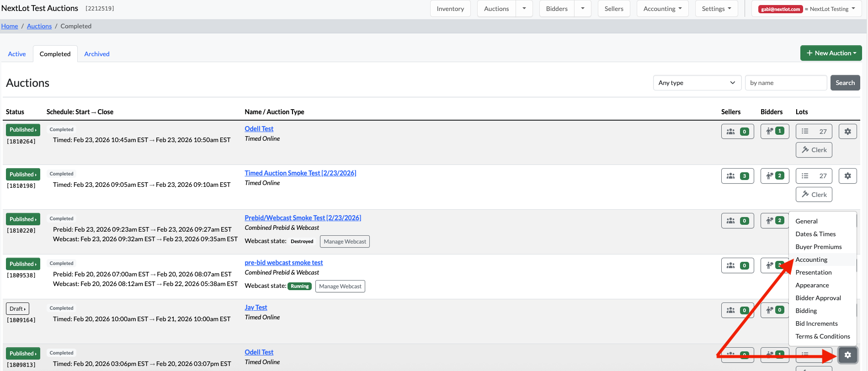Click Manage Webcast for Prebid/Webcast Smoke Test
Screen dimensions: 868x371
(x=345, y=241)
